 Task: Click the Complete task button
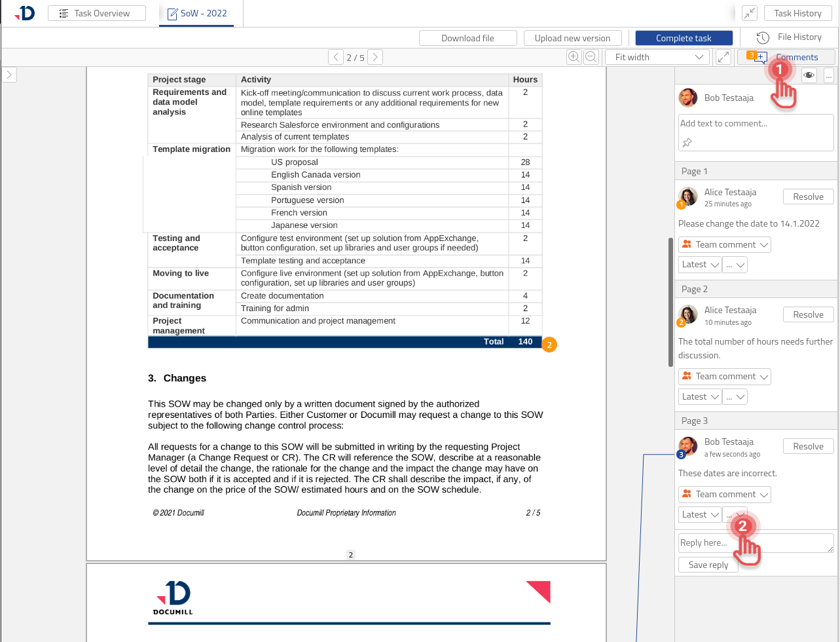click(x=684, y=38)
